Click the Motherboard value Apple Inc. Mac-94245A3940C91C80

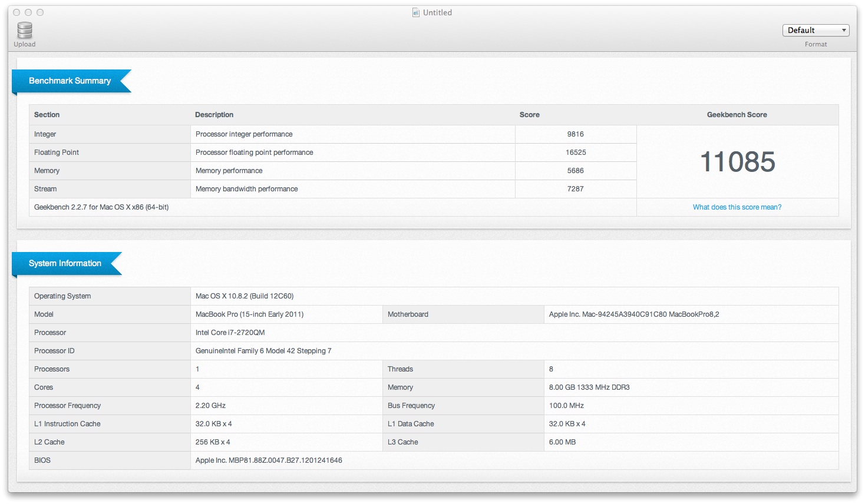634,314
